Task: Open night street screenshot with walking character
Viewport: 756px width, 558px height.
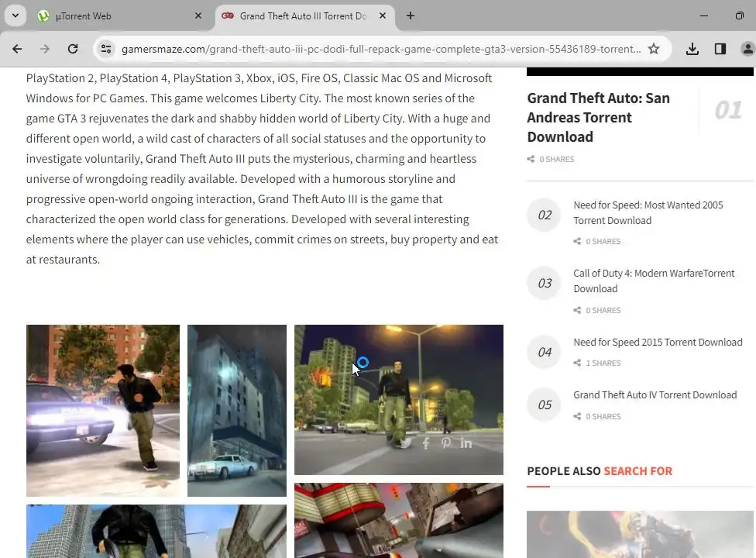Action: click(399, 399)
